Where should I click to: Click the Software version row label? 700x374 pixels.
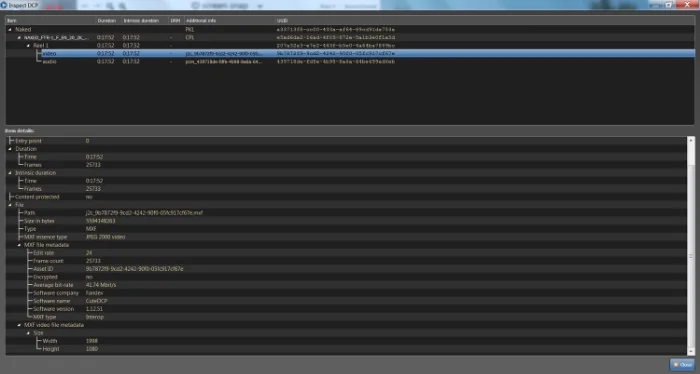[x=54, y=309]
